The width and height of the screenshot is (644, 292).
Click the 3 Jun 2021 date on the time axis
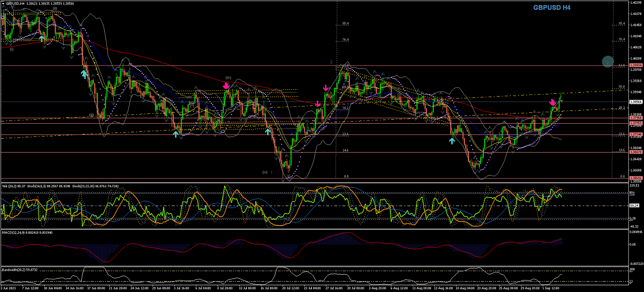click(8, 287)
